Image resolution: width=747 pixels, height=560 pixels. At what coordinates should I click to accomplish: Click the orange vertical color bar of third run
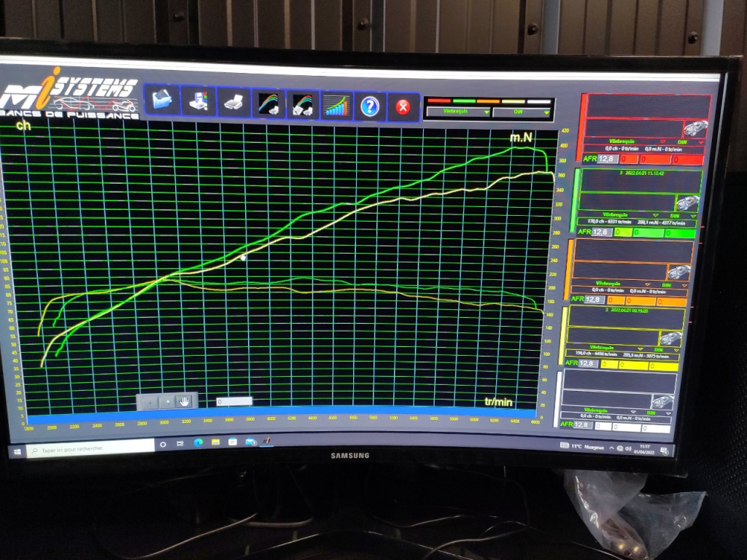(568, 270)
